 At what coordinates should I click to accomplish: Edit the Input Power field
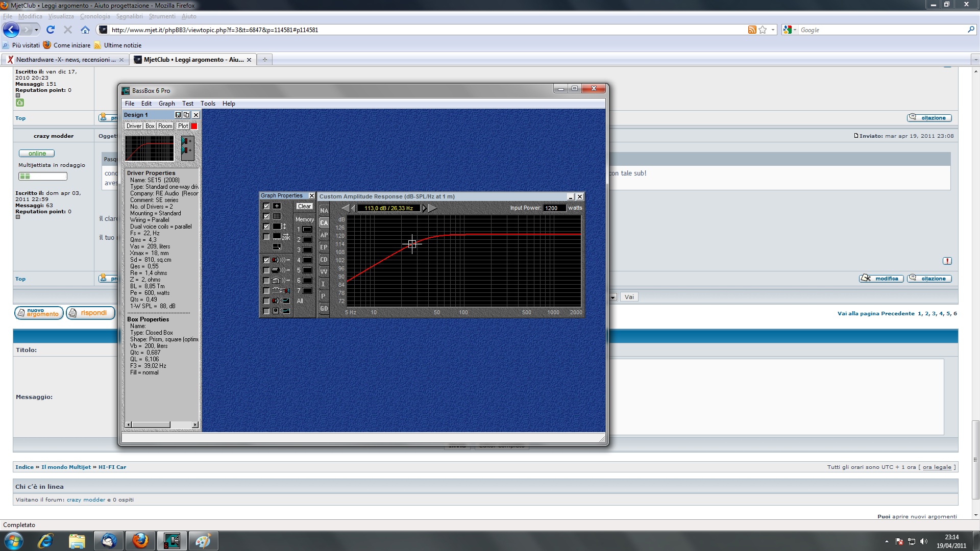(x=554, y=208)
